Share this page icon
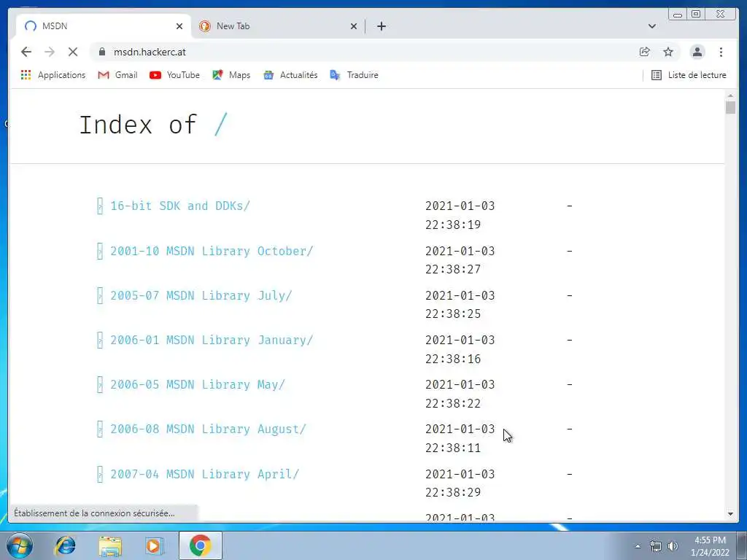Image resolution: width=747 pixels, height=560 pixels. (x=645, y=52)
